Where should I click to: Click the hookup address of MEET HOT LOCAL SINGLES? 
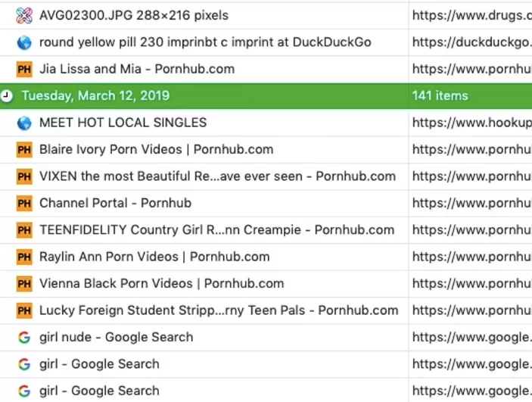click(472, 123)
